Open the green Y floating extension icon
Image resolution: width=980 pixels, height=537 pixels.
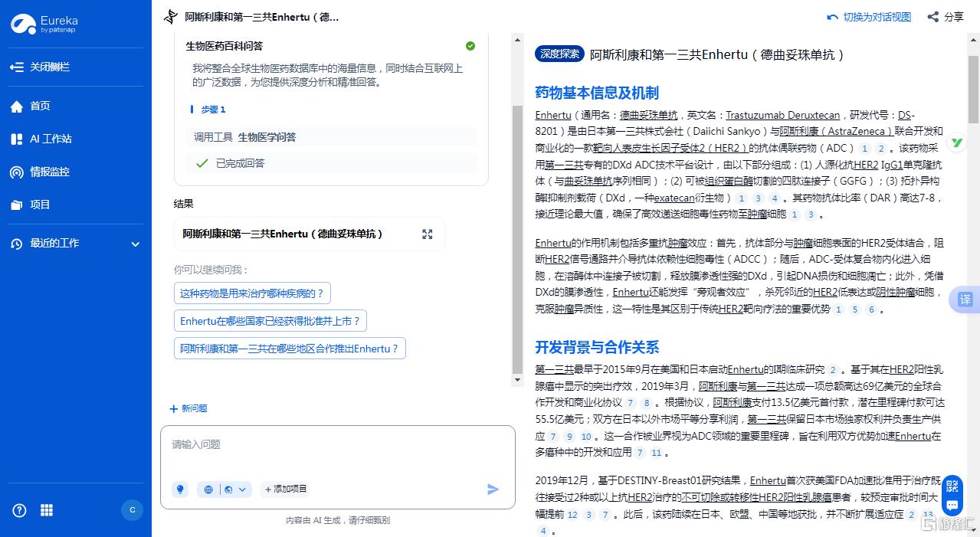[x=956, y=142]
